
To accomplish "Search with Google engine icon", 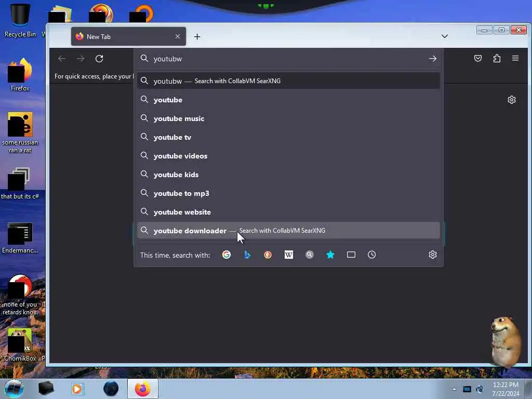I will click(227, 255).
